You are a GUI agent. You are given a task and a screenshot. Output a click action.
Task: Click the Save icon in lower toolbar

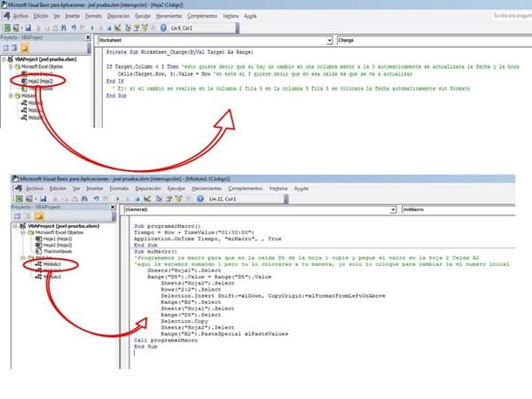coord(42,199)
